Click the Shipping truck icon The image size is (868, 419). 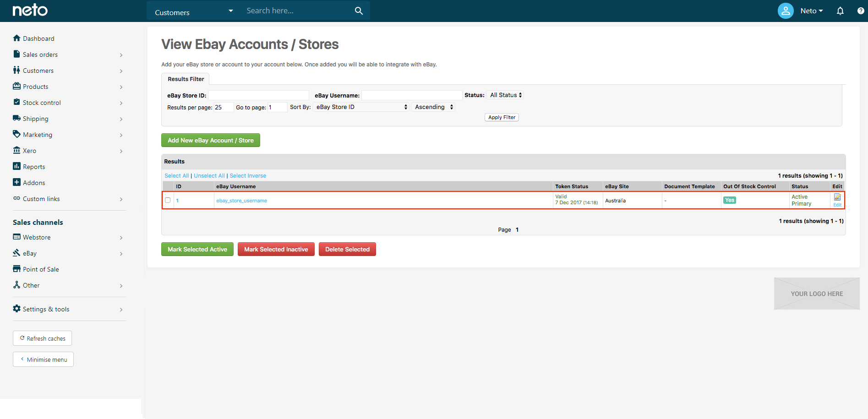(x=17, y=118)
